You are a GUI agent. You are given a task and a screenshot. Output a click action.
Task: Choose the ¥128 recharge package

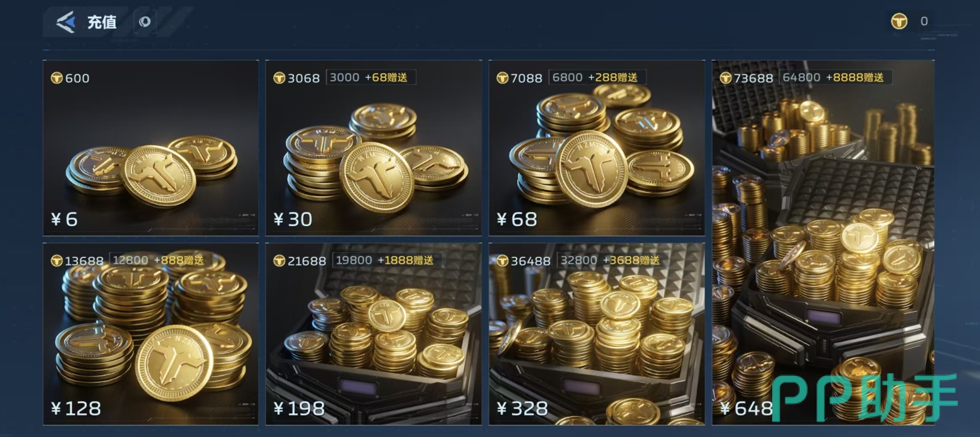click(151, 334)
